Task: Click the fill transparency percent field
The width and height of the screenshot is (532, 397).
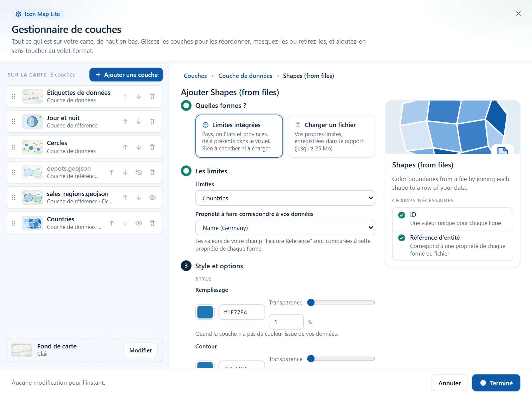Action: pyautogui.click(x=286, y=322)
